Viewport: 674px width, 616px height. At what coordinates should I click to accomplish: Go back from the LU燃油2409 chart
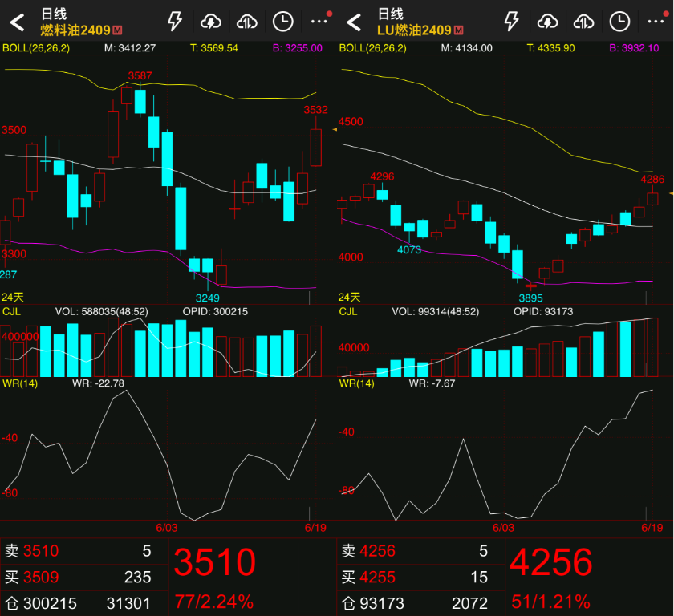tap(354, 22)
